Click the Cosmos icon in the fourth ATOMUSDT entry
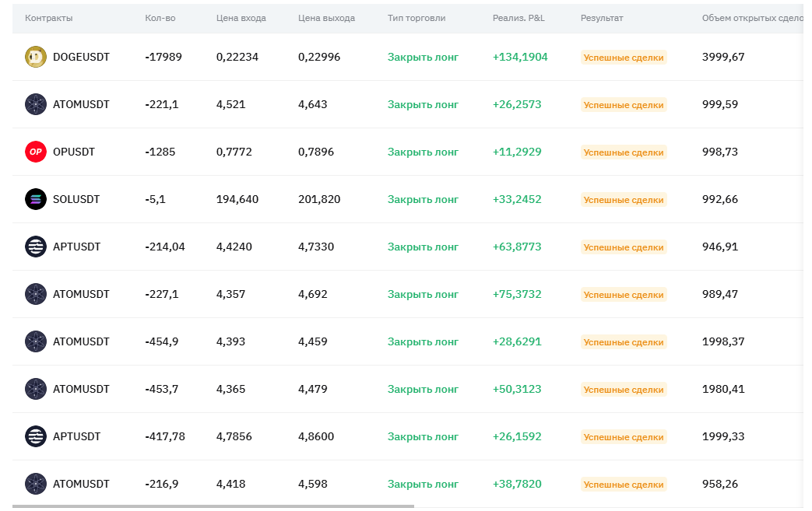 36,389
